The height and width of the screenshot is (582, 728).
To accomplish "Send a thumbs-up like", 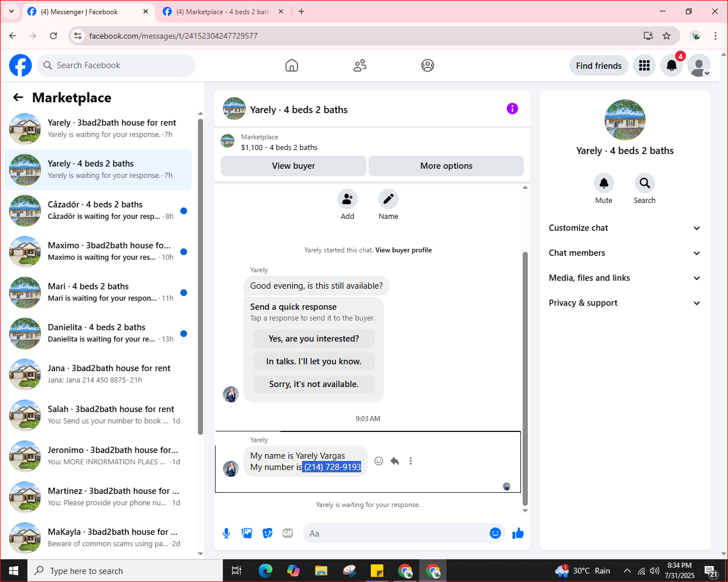I will pyautogui.click(x=518, y=533).
